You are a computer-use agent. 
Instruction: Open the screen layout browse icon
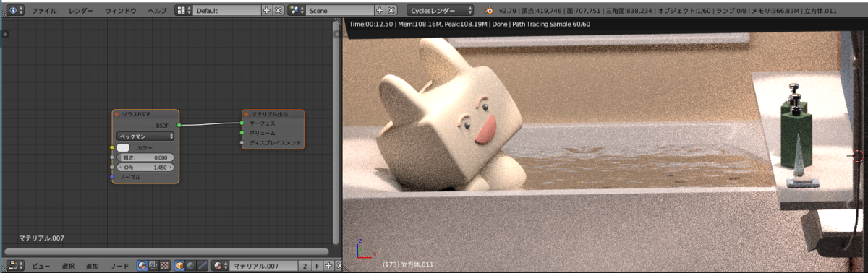click(x=184, y=11)
